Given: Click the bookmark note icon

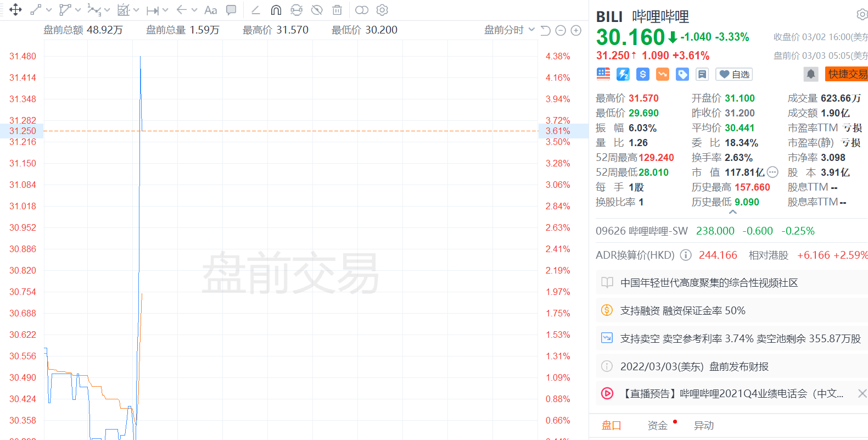Looking at the screenshot, I should click(x=702, y=74).
